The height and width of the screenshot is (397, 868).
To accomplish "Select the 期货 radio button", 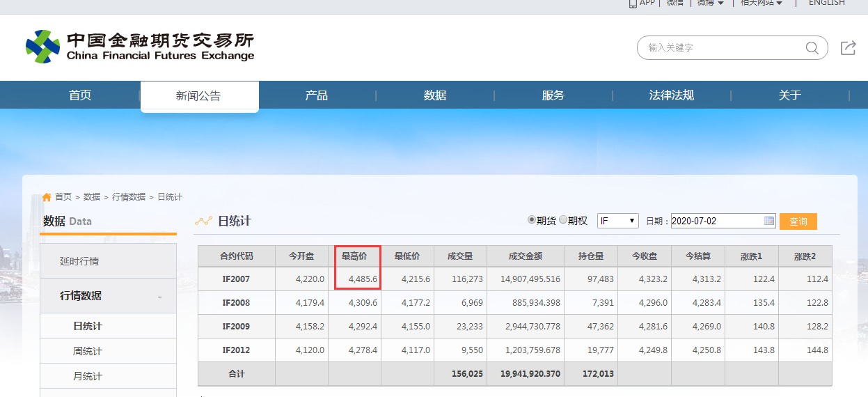I will click(x=532, y=220).
